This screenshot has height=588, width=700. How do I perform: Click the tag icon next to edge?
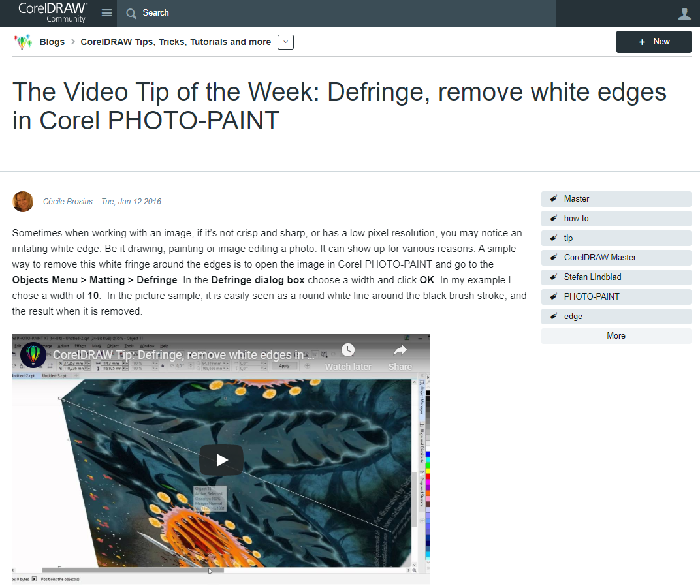(554, 317)
